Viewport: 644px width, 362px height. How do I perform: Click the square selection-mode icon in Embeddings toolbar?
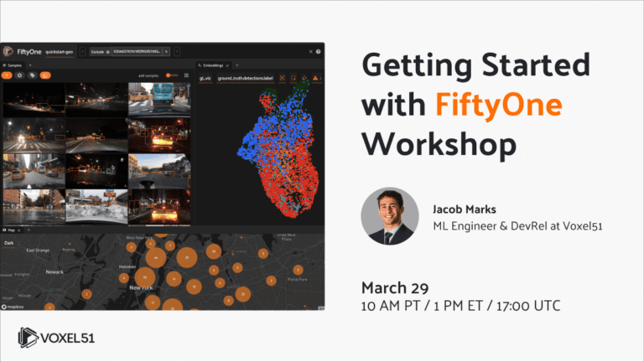(x=293, y=78)
